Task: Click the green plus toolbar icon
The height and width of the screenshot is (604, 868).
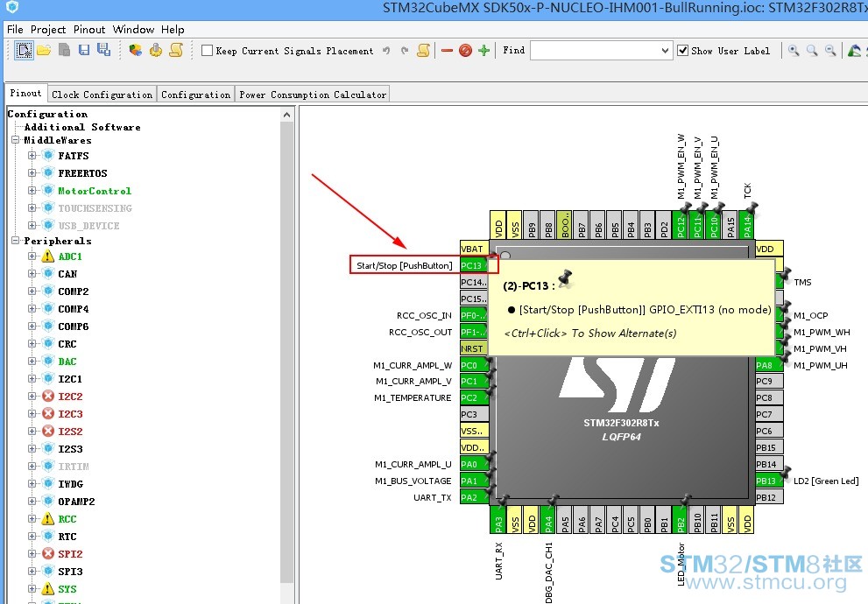Action: [x=483, y=51]
